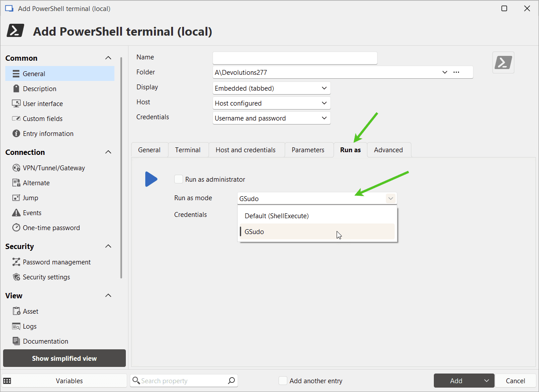
Task: Open the grid icon beside Variables
Action: click(7, 381)
